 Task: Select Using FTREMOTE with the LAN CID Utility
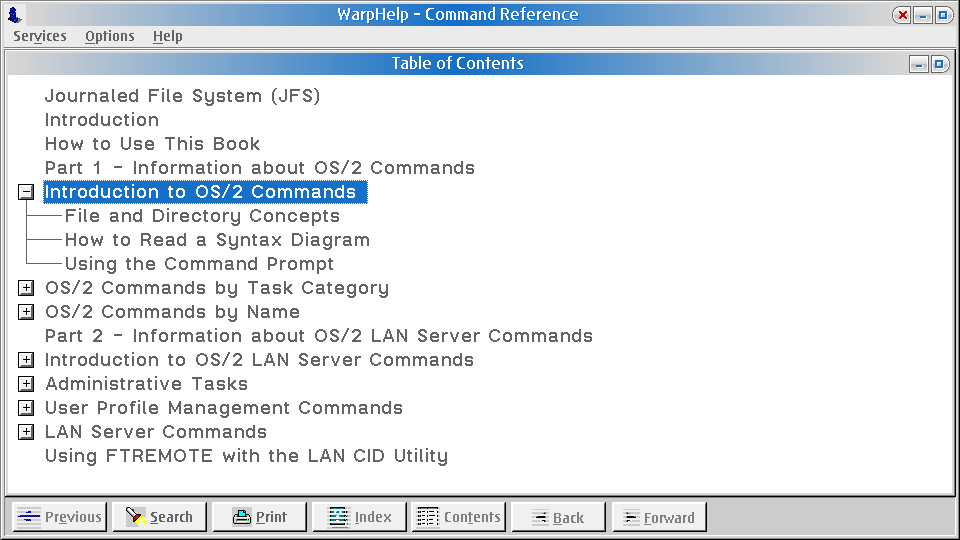point(246,456)
